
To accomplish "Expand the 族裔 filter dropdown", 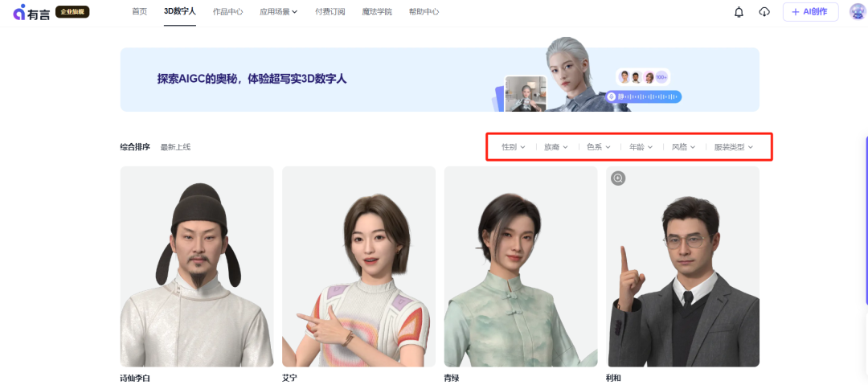I will click(555, 147).
